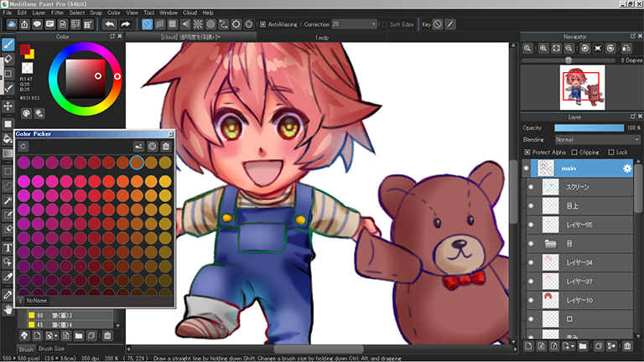Screen dimensions: 644x362
Task: Click the cloud save icon in toolbar
Action: pyautogui.click(x=12, y=24)
